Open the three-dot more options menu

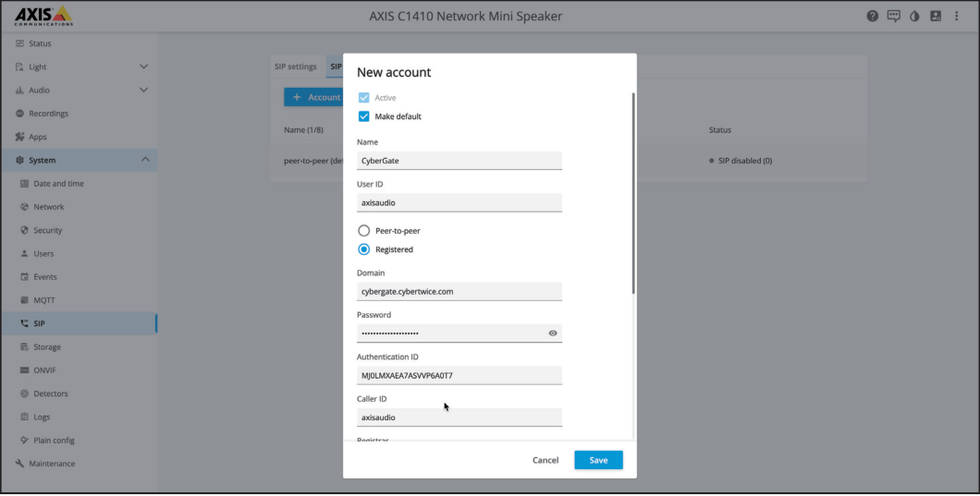pyautogui.click(x=956, y=17)
